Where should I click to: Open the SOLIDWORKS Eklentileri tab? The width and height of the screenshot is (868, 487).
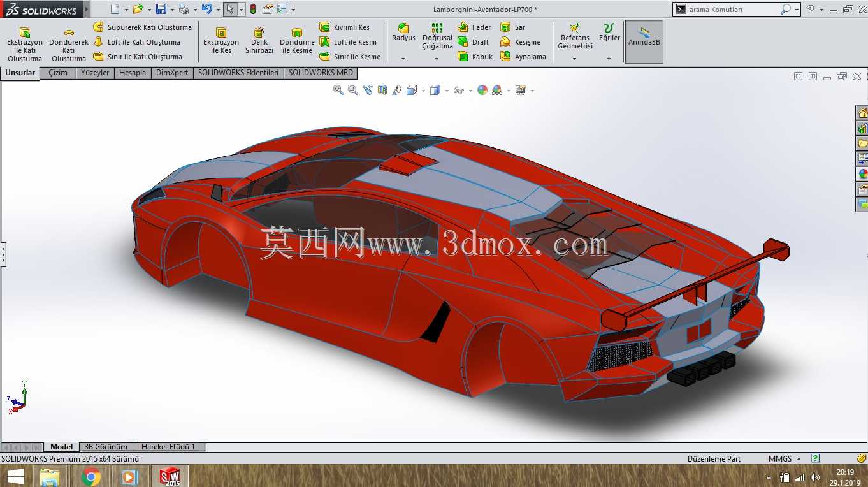point(238,73)
